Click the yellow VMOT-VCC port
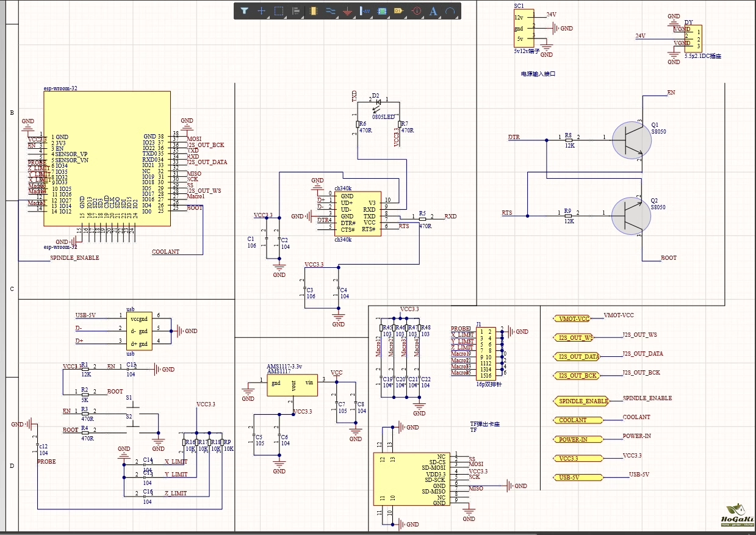756x535 pixels. 574,319
